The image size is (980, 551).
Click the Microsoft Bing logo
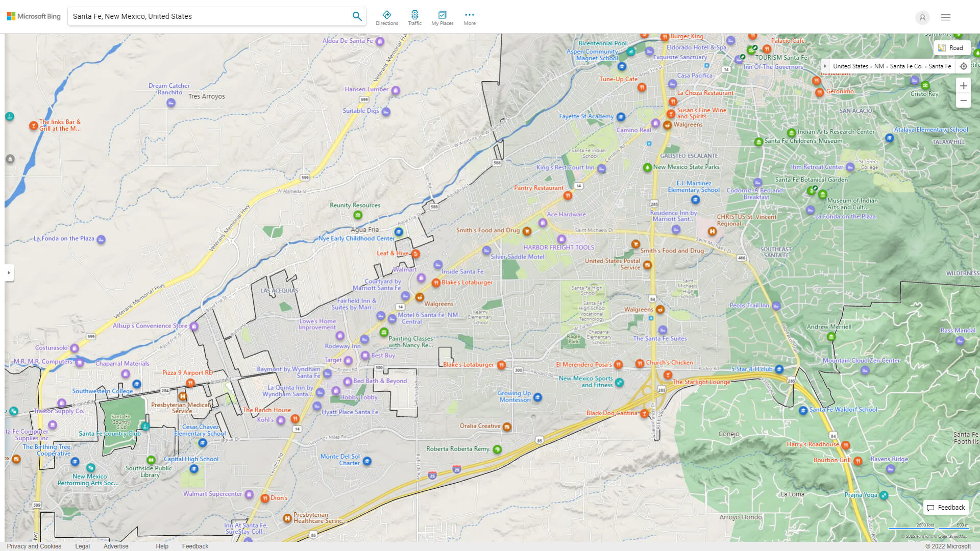point(33,16)
